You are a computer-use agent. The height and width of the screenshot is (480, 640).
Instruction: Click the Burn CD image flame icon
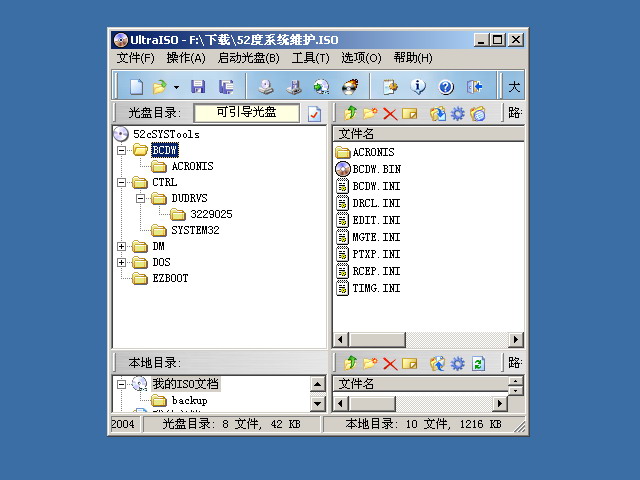coord(350,87)
